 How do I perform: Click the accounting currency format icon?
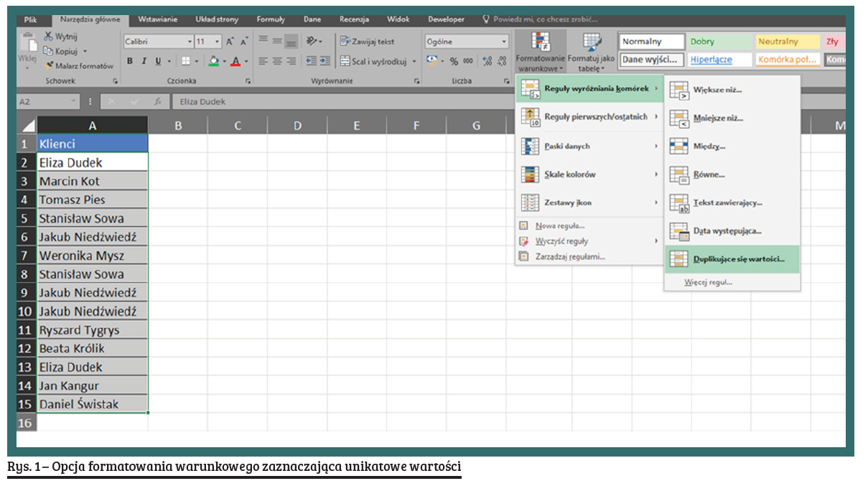431,62
